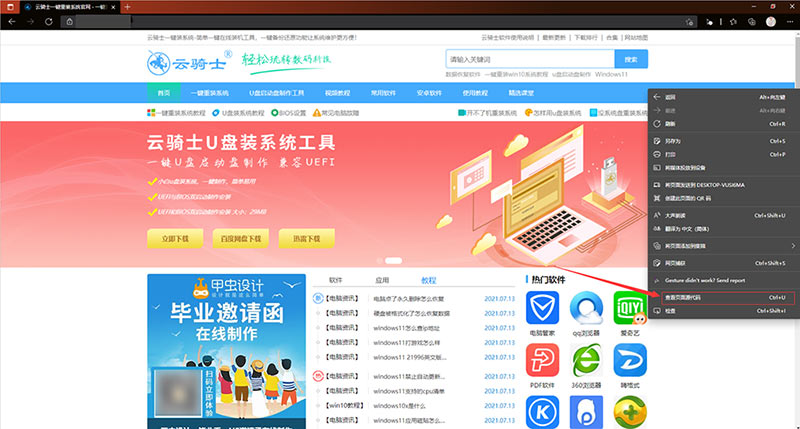The width and height of the screenshot is (800, 429).
Task: Click the blue 搜索 search button
Action: click(x=631, y=59)
